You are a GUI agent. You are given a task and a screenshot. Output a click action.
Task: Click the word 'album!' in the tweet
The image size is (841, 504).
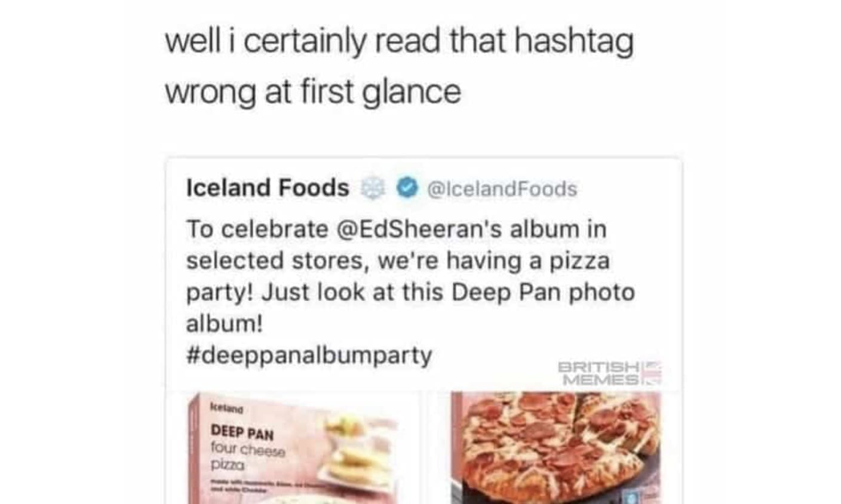224,324
